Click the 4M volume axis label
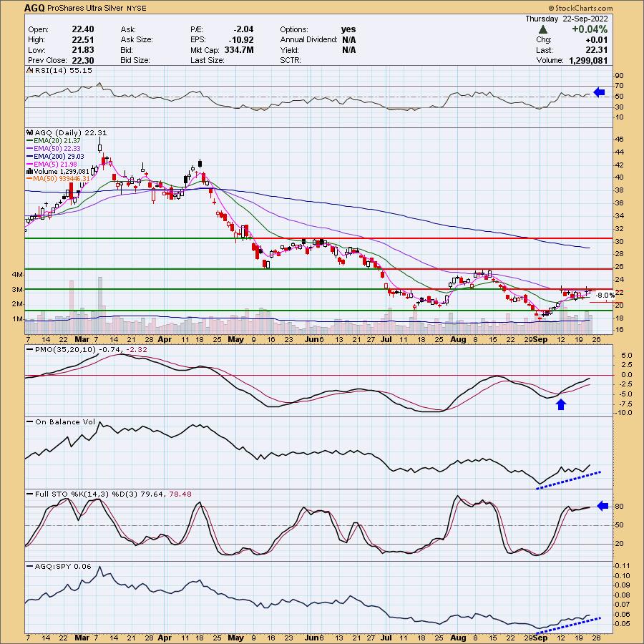This screenshot has width=644, height=644. tap(17, 274)
